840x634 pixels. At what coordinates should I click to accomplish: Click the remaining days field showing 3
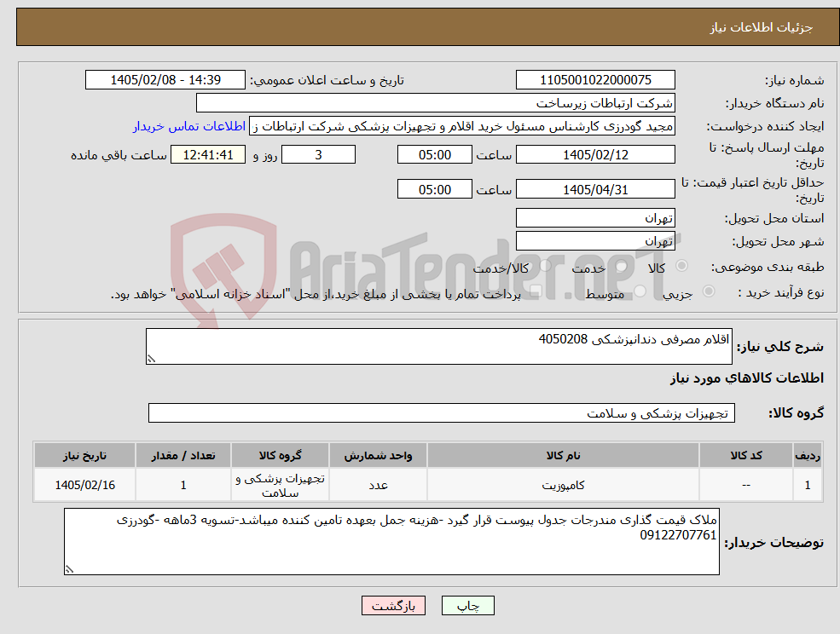[x=318, y=155]
